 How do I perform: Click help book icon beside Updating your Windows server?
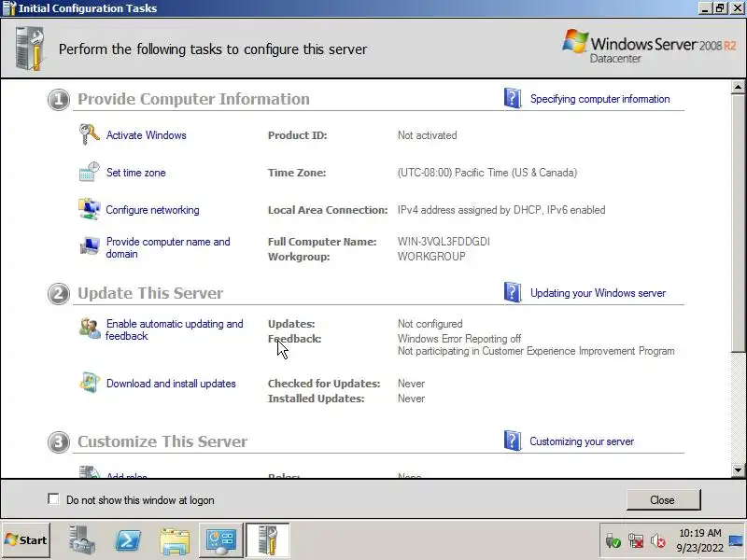click(513, 292)
